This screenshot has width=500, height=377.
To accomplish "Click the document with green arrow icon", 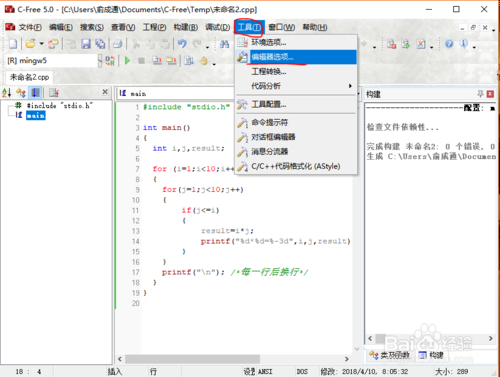I will point(406,44).
